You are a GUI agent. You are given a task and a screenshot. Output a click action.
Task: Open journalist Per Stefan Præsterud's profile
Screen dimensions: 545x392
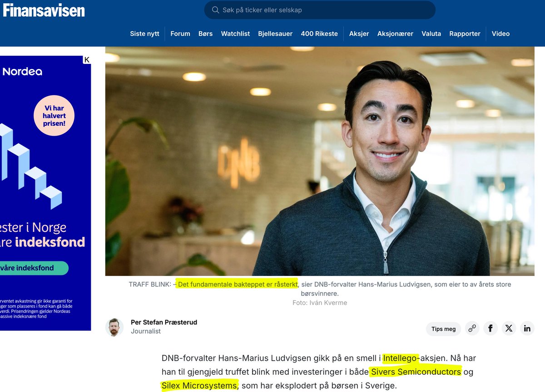164,322
